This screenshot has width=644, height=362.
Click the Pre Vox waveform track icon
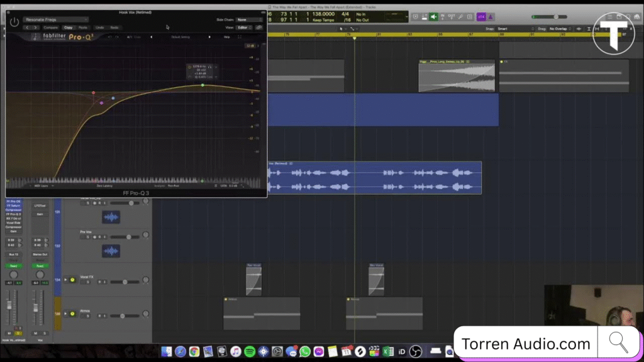111,250
